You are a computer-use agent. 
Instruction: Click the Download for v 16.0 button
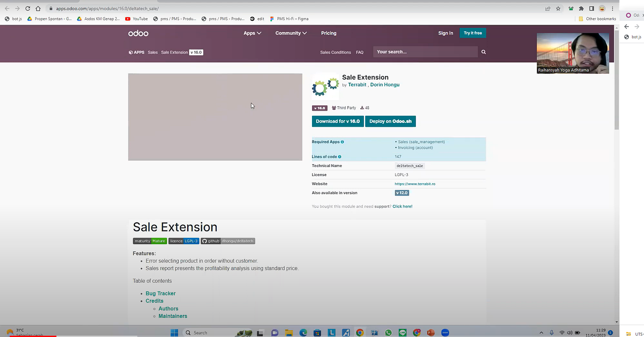pos(337,121)
